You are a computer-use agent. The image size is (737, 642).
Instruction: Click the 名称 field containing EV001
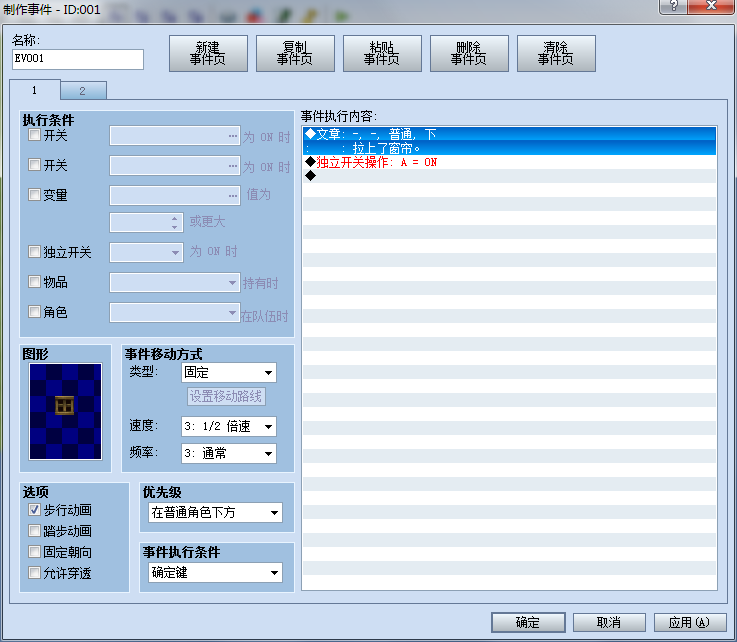pos(78,59)
